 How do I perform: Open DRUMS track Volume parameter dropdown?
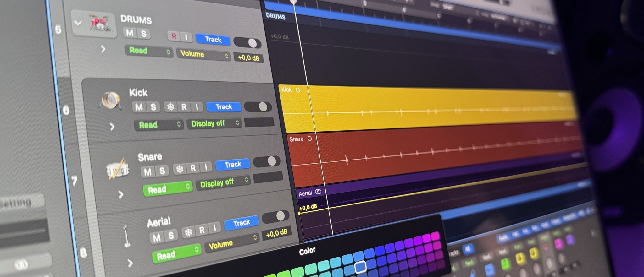(x=203, y=54)
